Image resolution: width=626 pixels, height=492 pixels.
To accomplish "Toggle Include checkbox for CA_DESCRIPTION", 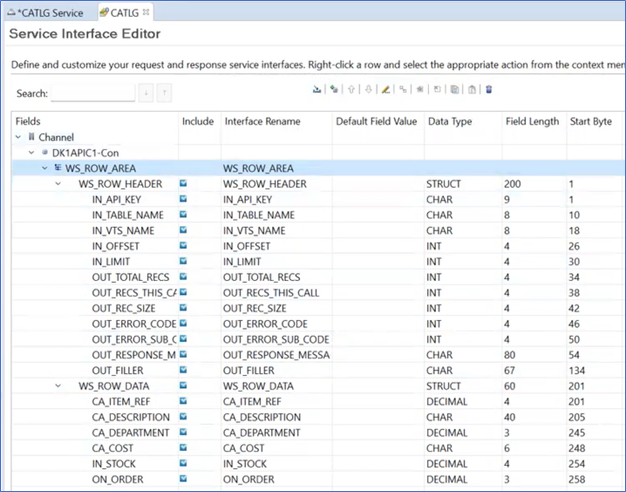I will [x=183, y=417].
